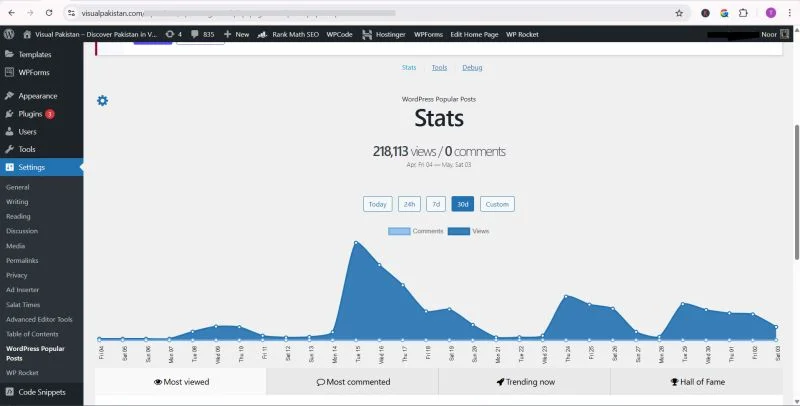Screen dimensions: 800x406
Task: Open Table of Contents submenu
Action: 32,334
